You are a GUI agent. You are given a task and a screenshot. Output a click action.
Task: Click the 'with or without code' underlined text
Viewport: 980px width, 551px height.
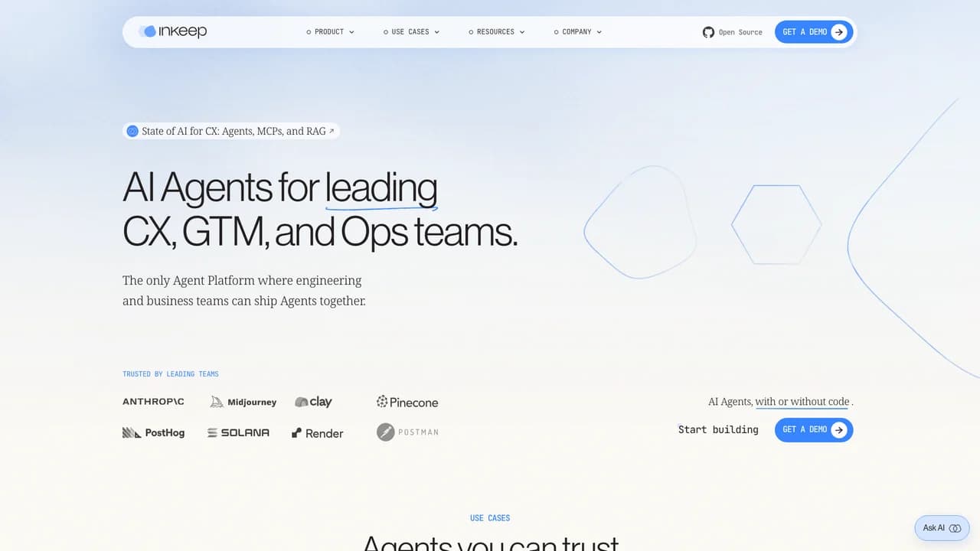[x=802, y=402]
